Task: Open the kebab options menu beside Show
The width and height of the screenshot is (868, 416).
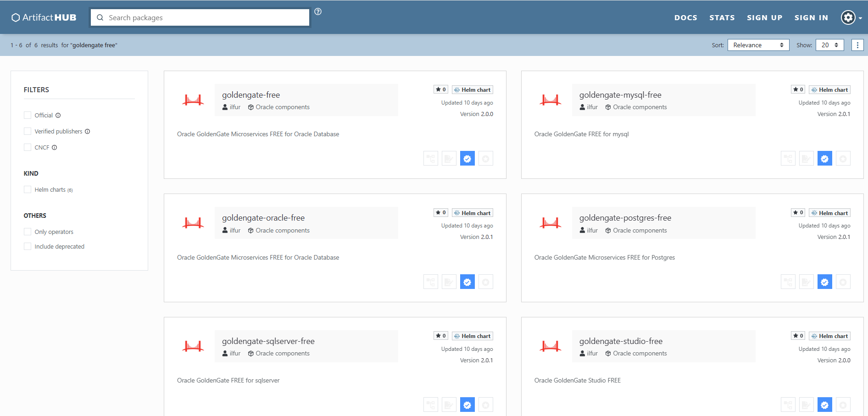Action: [857, 45]
